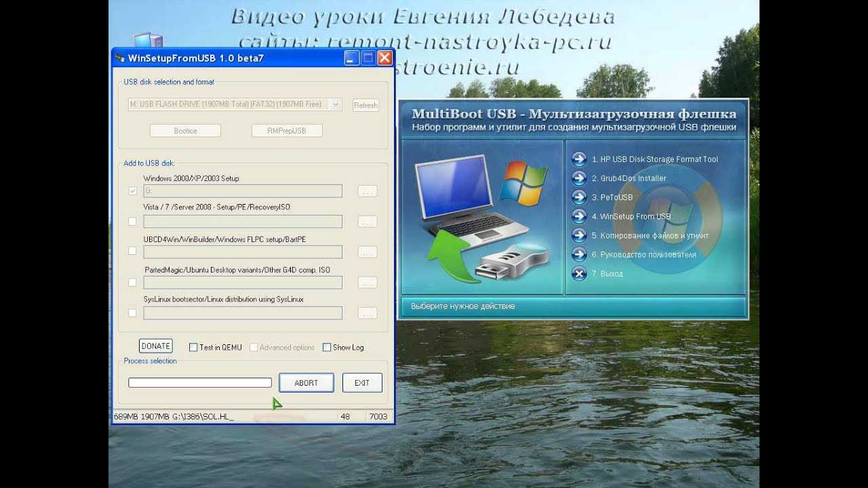The image size is (868, 488).
Task: Click status bar text G:\I386\SOL.HL_
Action: [202, 416]
